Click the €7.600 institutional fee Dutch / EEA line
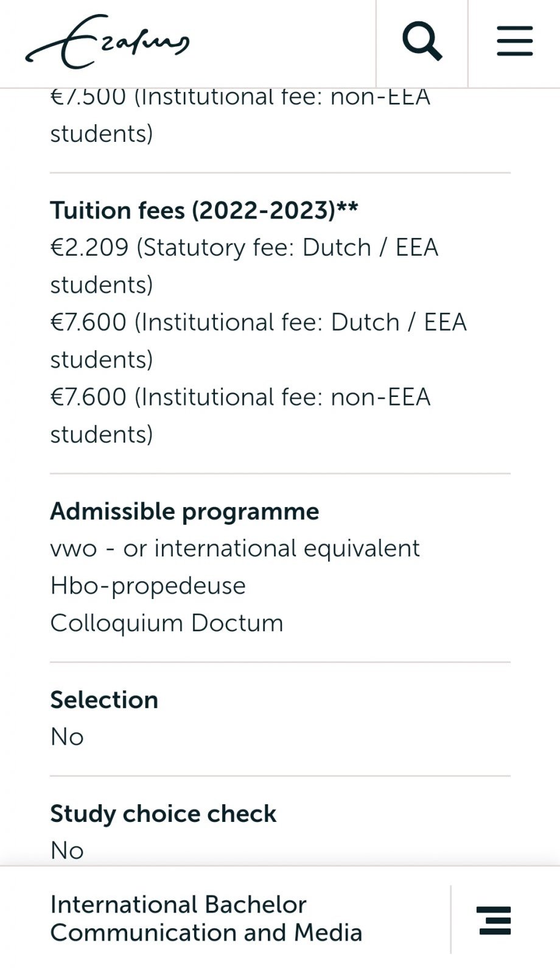The width and height of the screenshot is (560, 968). [258, 322]
